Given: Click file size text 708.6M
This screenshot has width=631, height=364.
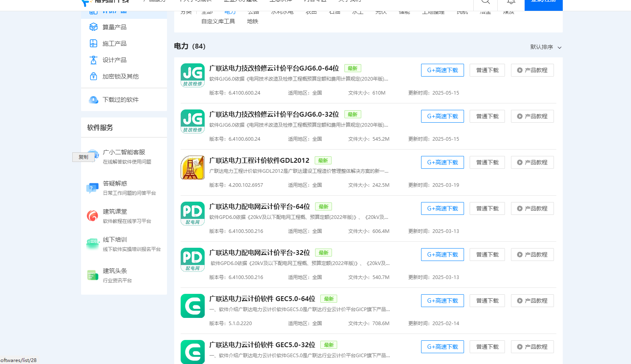Looking at the screenshot, I should [x=381, y=324].
